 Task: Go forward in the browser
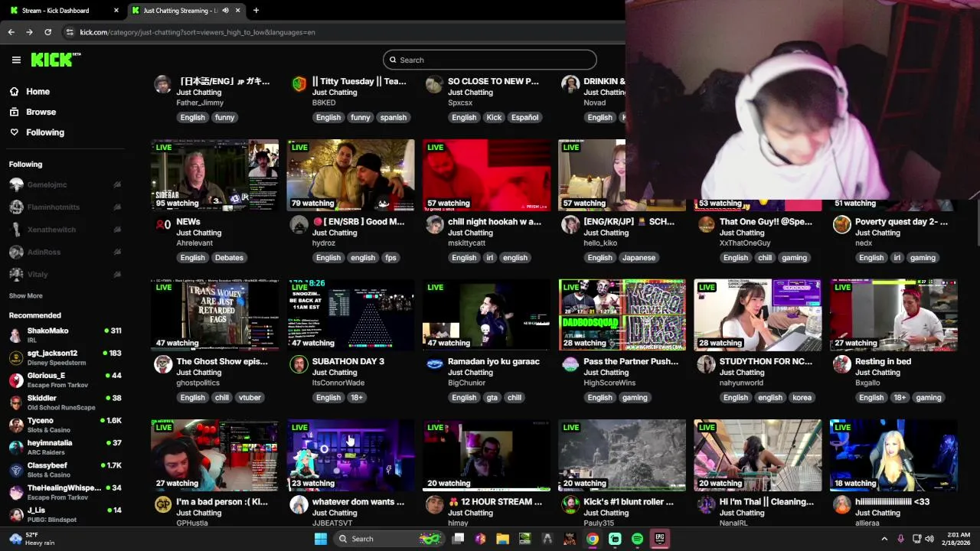(x=29, y=32)
